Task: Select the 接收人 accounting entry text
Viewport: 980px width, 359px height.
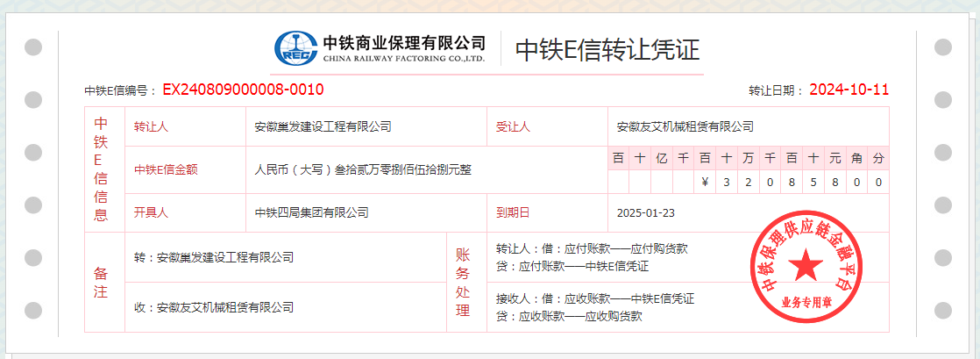Action: coord(594,298)
